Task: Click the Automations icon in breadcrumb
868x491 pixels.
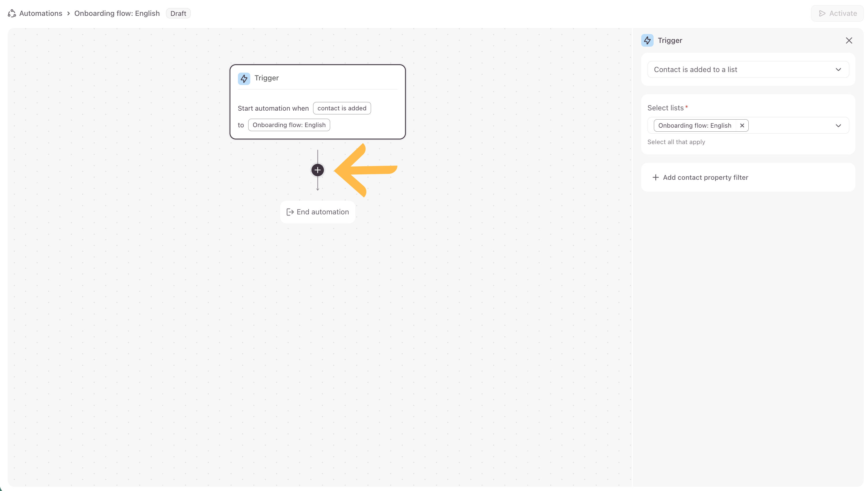Action: pos(12,14)
